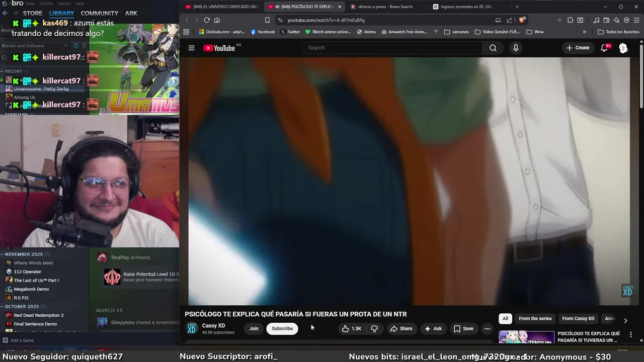Click the browser home icon
Screen dimensions: 644x362
click(217, 20)
